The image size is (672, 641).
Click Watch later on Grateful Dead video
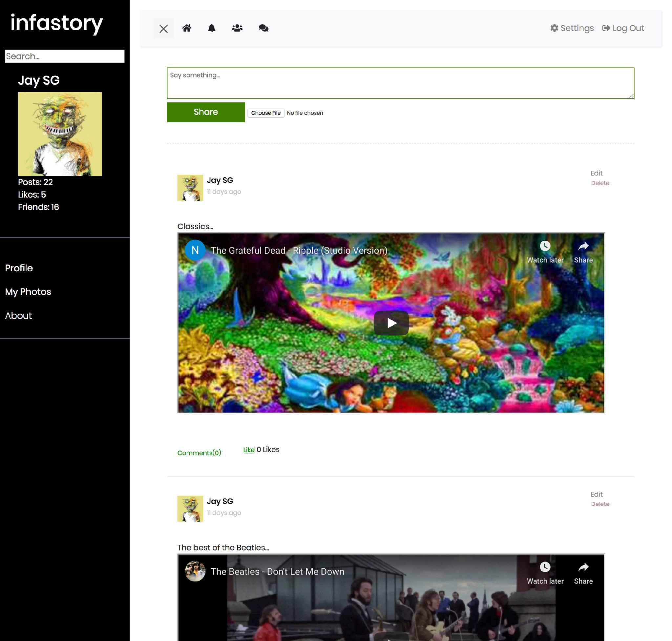[545, 252]
